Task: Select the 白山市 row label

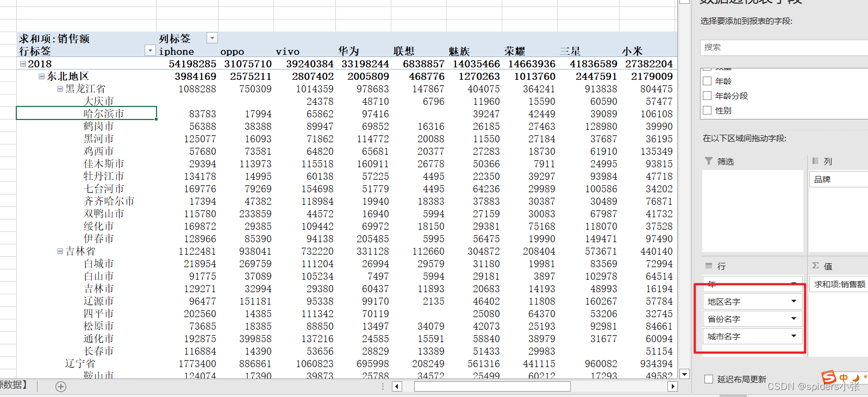Action: point(99,276)
